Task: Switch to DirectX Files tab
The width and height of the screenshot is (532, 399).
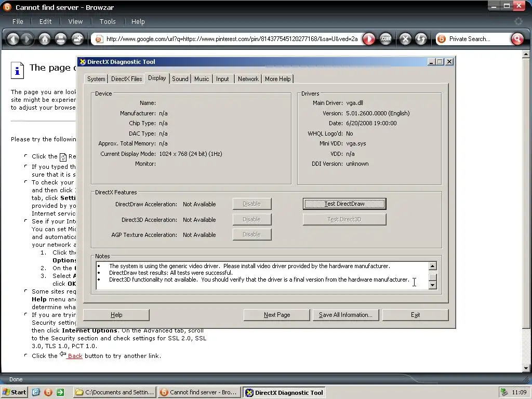Action: click(127, 79)
